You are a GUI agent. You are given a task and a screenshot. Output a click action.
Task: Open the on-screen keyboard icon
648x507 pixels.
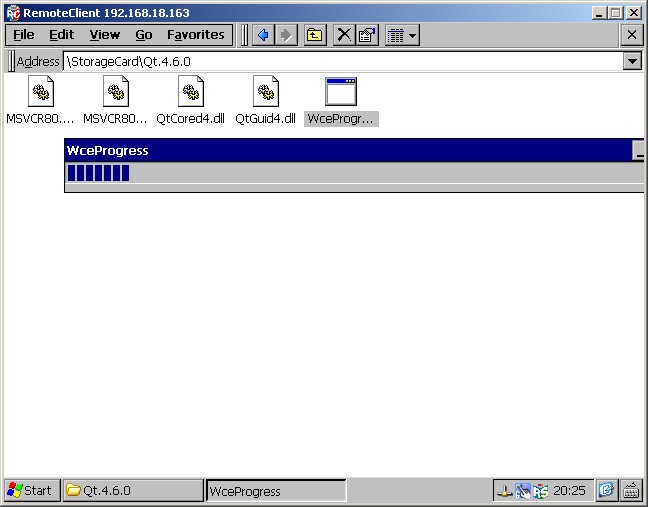click(631, 490)
